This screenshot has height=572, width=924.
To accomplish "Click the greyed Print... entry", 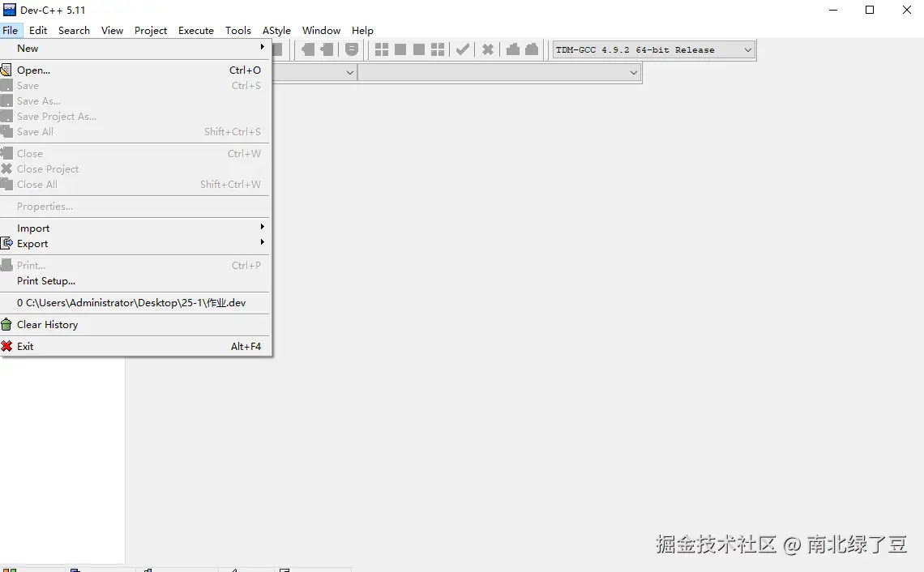I will (135, 266).
